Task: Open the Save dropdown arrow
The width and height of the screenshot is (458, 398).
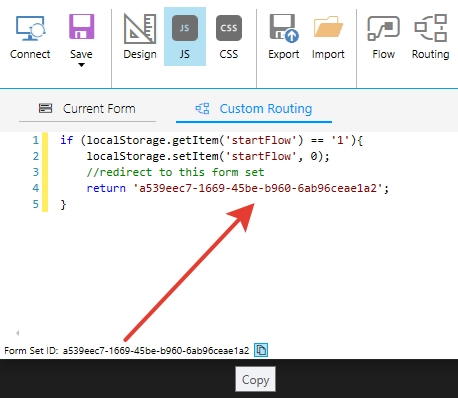Action: point(81,65)
